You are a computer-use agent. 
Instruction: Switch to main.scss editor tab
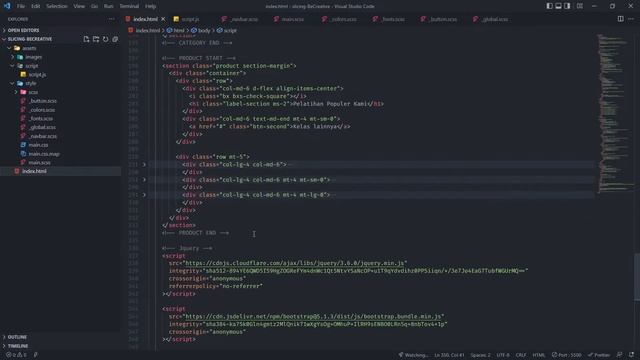click(292, 19)
